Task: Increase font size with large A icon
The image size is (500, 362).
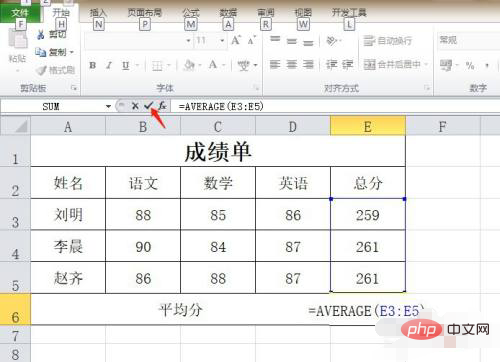Action: pyautogui.click(x=236, y=40)
